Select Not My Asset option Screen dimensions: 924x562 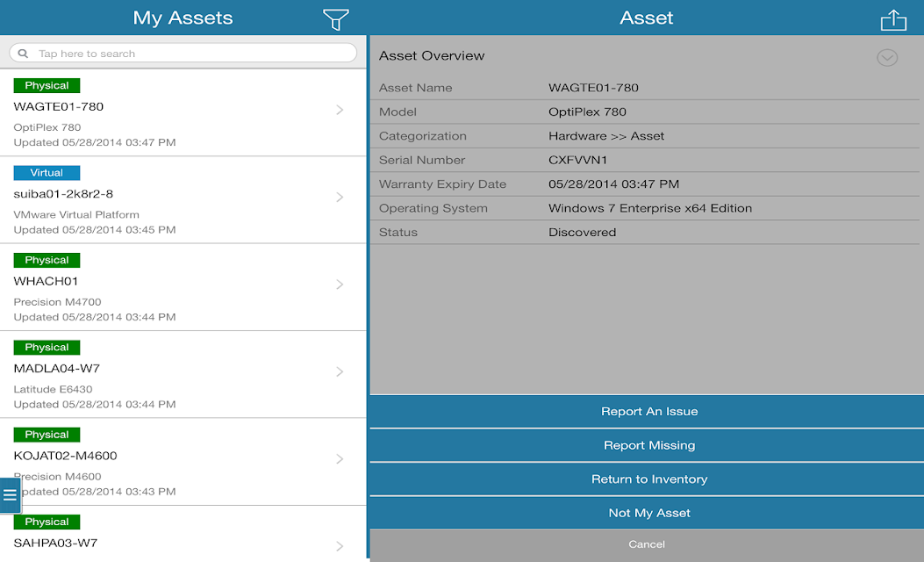[x=647, y=513]
